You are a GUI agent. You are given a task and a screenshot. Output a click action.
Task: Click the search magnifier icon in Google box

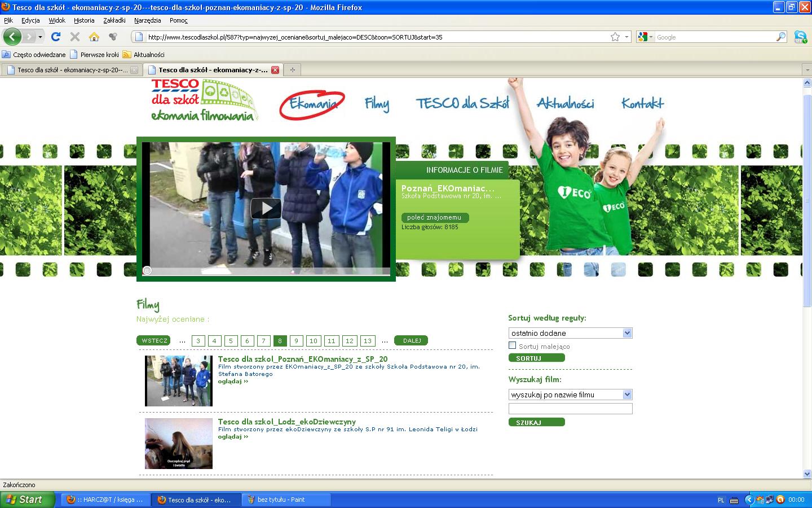tap(780, 37)
